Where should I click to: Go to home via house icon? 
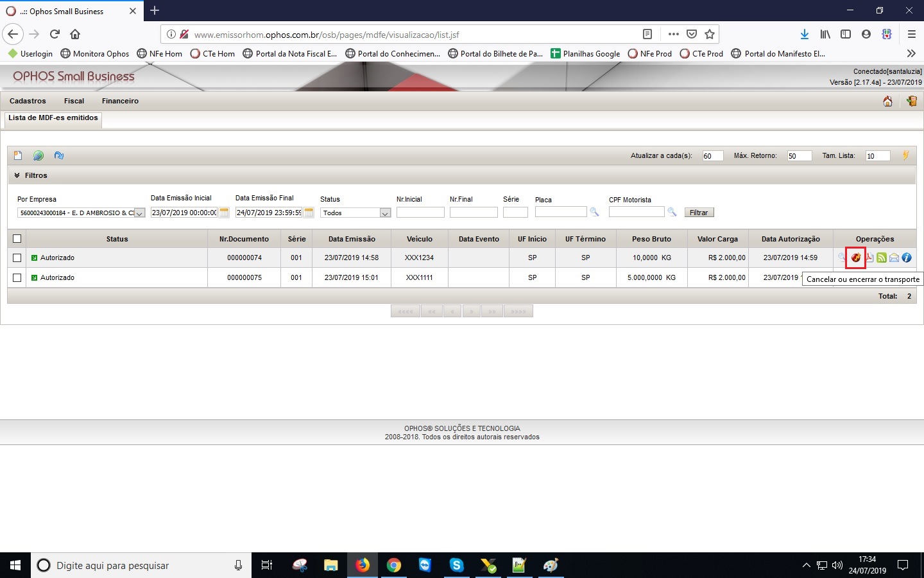click(887, 101)
